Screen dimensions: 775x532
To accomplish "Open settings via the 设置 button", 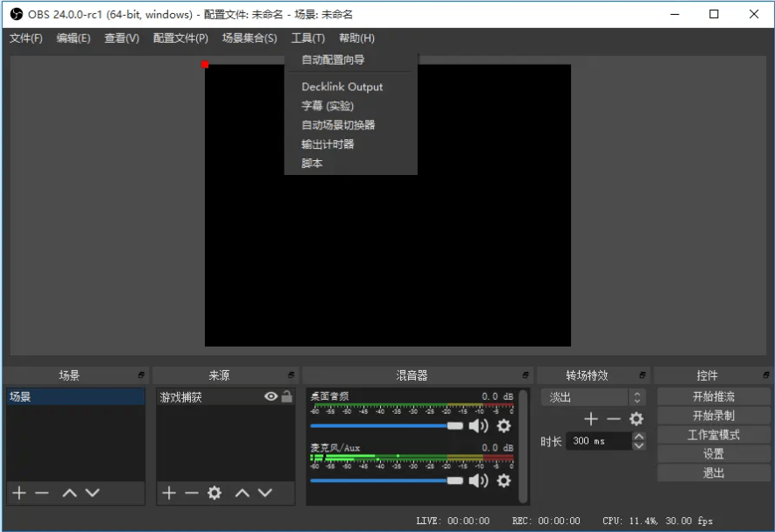I will (x=713, y=454).
